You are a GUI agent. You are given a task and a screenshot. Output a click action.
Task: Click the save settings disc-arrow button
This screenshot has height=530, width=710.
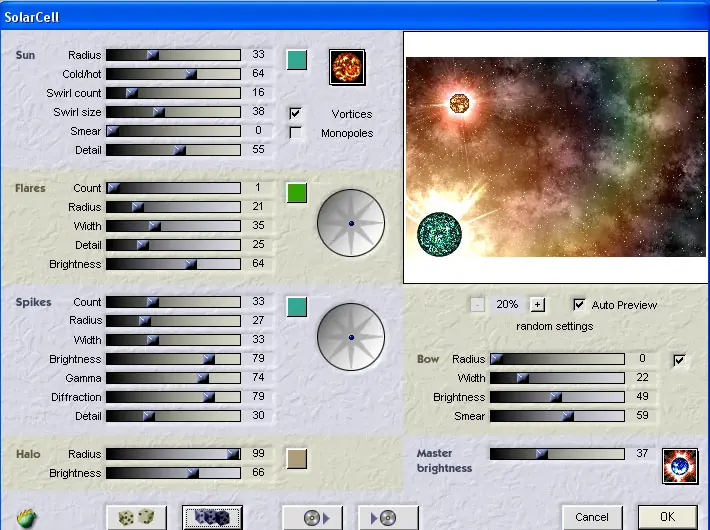[313, 517]
